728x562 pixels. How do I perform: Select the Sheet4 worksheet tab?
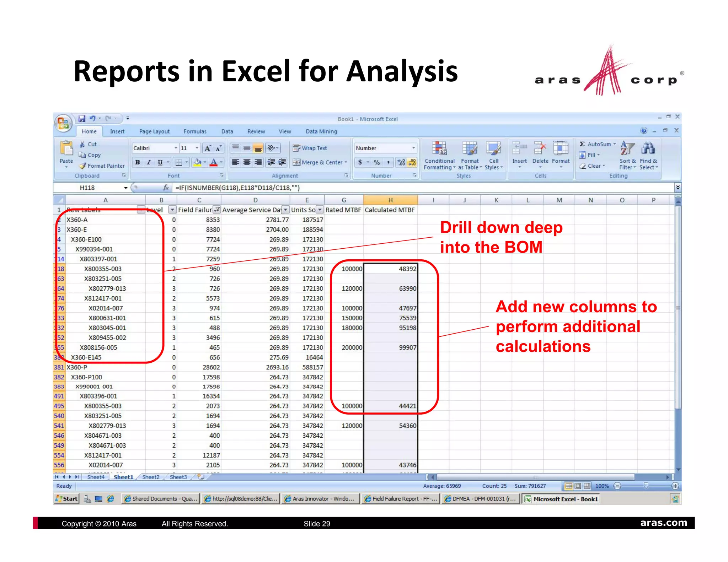(x=96, y=477)
